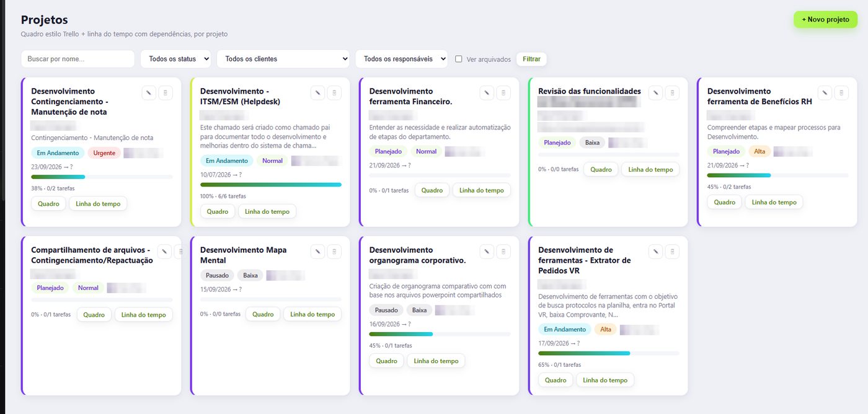Focus the Buscar por nome search field
This screenshot has width=868, height=414.
pyautogui.click(x=77, y=59)
